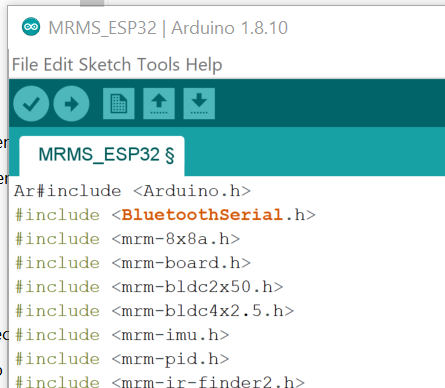Click the Upload arrow button

pyautogui.click(x=71, y=104)
